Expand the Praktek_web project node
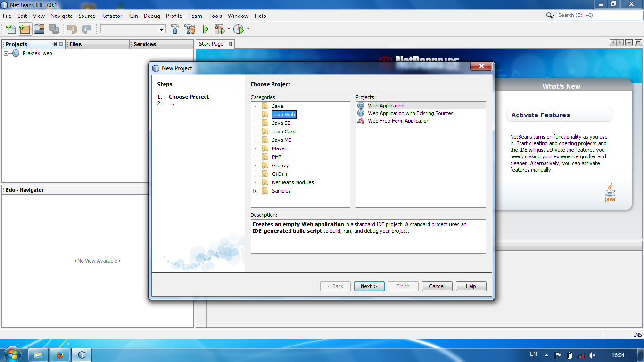The width and height of the screenshot is (644, 362). tap(6, 53)
